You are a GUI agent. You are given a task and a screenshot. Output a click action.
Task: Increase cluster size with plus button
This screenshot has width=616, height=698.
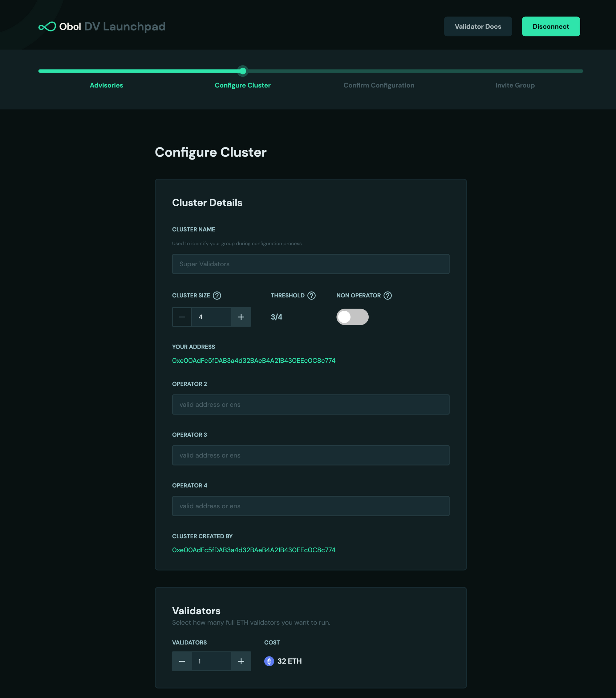(241, 317)
